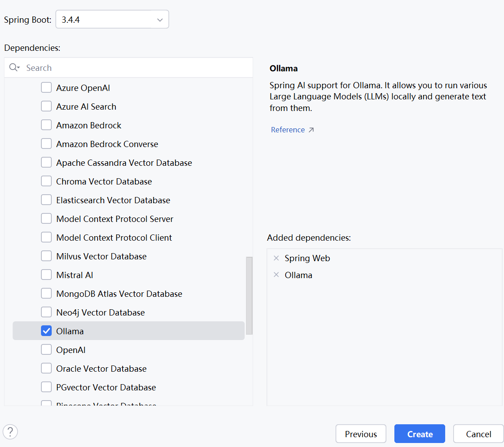The height and width of the screenshot is (447, 504).
Task: Select the 'PGvector Vector Database' label
Action: [106, 388]
